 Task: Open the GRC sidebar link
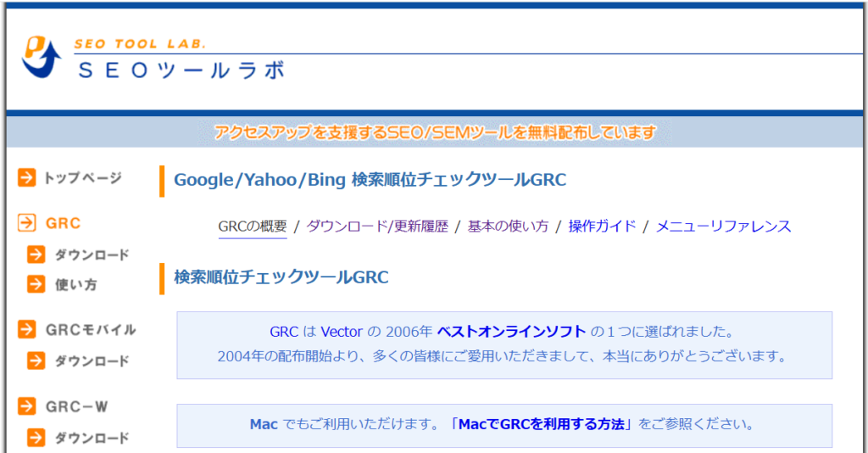click(63, 223)
